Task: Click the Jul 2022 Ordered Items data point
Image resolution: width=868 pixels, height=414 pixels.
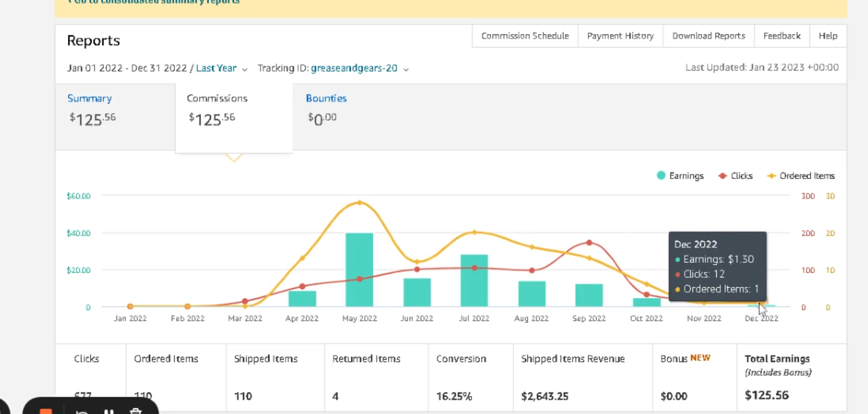Action: (x=474, y=232)
